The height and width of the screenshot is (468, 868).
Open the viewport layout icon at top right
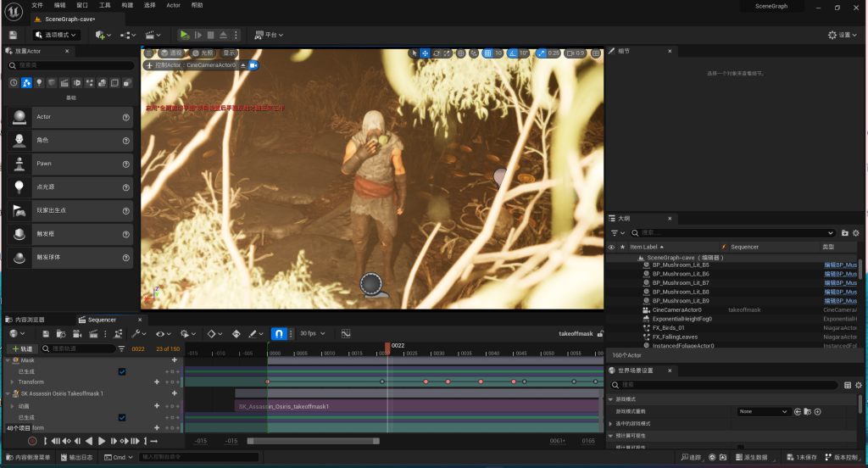pyautogui.click(x=596, y=53)
